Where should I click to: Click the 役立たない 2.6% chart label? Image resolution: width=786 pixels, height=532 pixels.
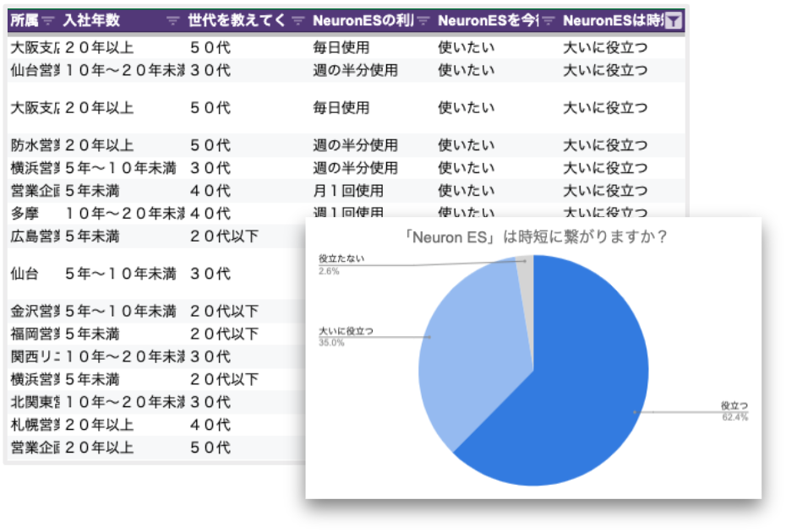[341, 264]
